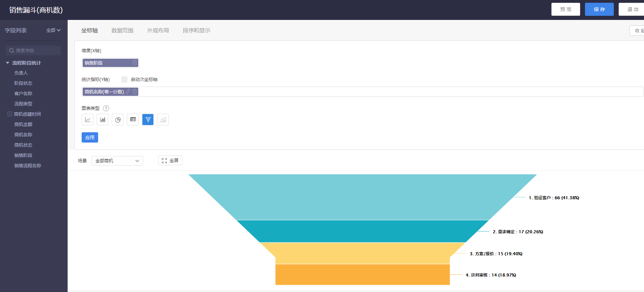Image resolution: width=644 pixels, height=292 pixels.
Task: Open the 全部 field list filter dropdown
Action: tap(53, 30)
